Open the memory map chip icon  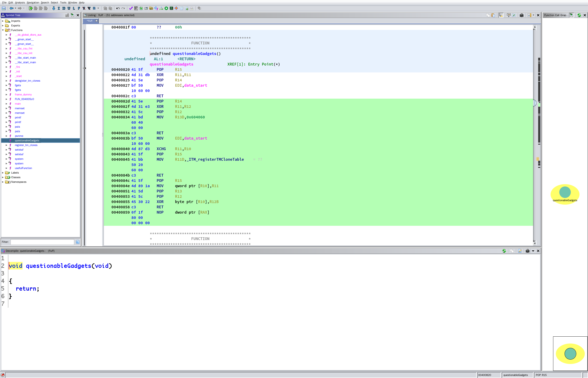pyautogui.click(x=171, y=8)
